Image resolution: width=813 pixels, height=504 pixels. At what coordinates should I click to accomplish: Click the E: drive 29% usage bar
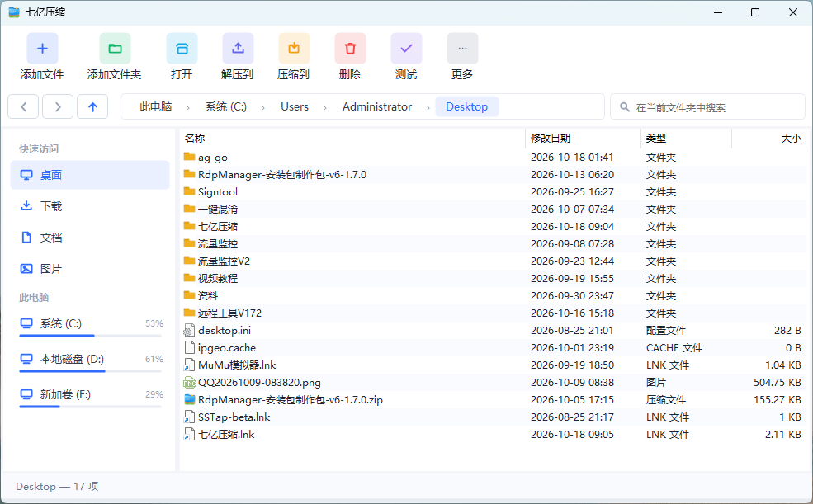(x=90, y=407)
